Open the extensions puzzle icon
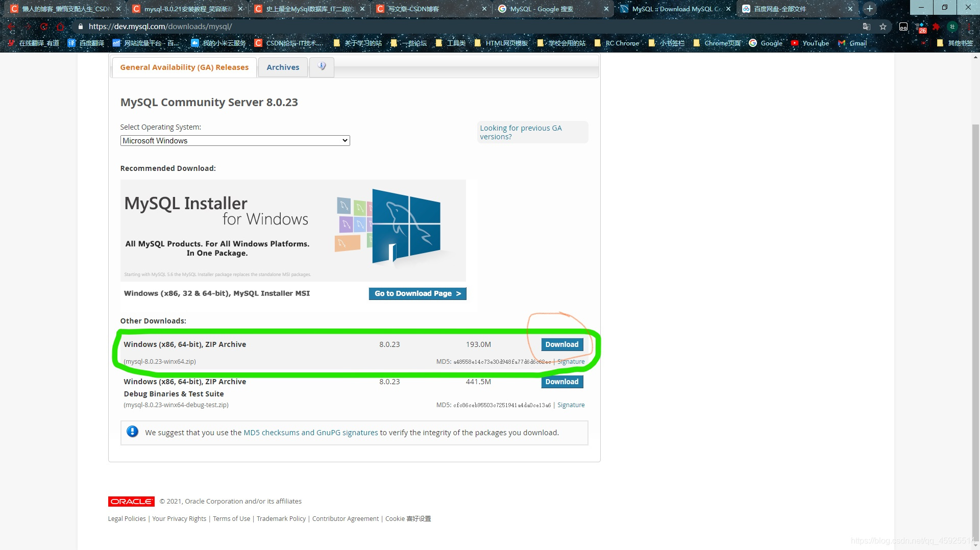Viewport: 980px width, 550px height. (936, 27)
